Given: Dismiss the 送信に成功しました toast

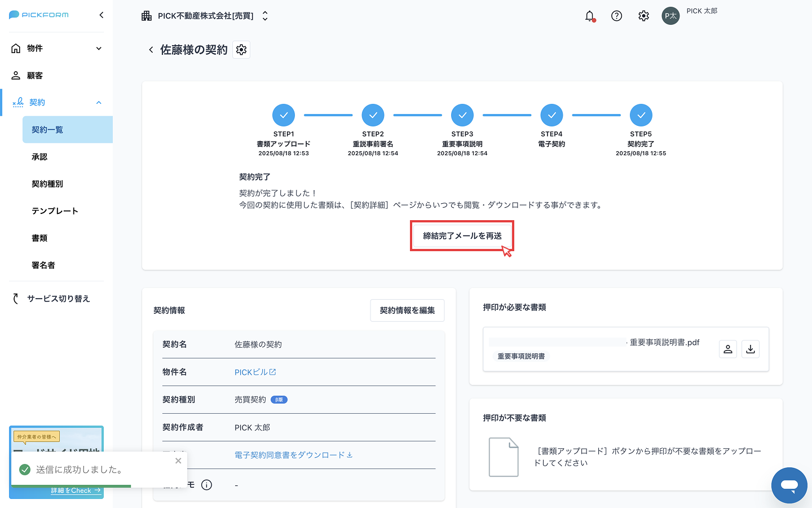Looking at the screenshot, I should (178, 461).
